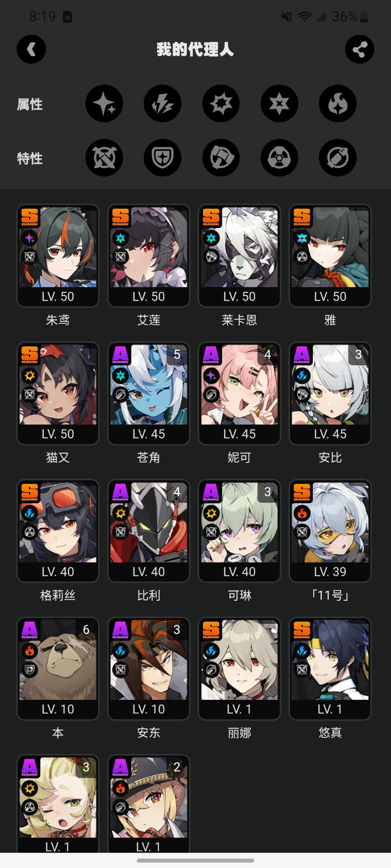View agent 苍角 details
The width and height of the screenshot is (391, 868).
click(x=148, y=393)
